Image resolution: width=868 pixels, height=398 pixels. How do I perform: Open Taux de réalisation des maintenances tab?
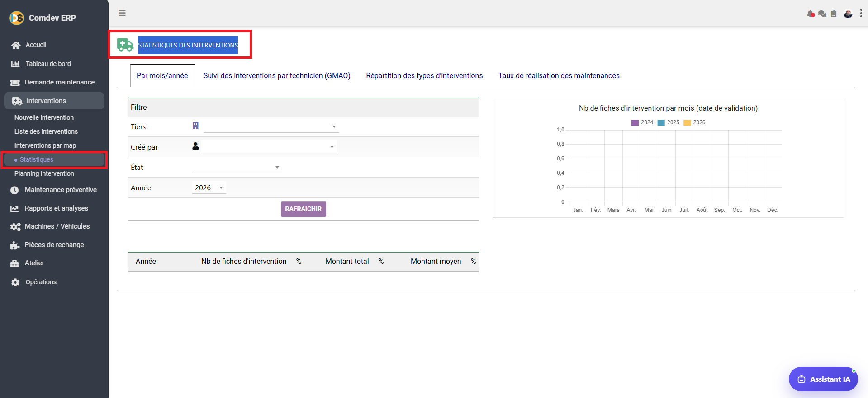[559, 75]
